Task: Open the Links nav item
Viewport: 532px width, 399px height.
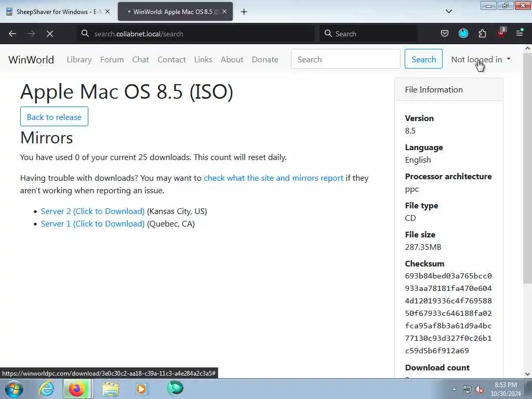Action: click(203, 59)
